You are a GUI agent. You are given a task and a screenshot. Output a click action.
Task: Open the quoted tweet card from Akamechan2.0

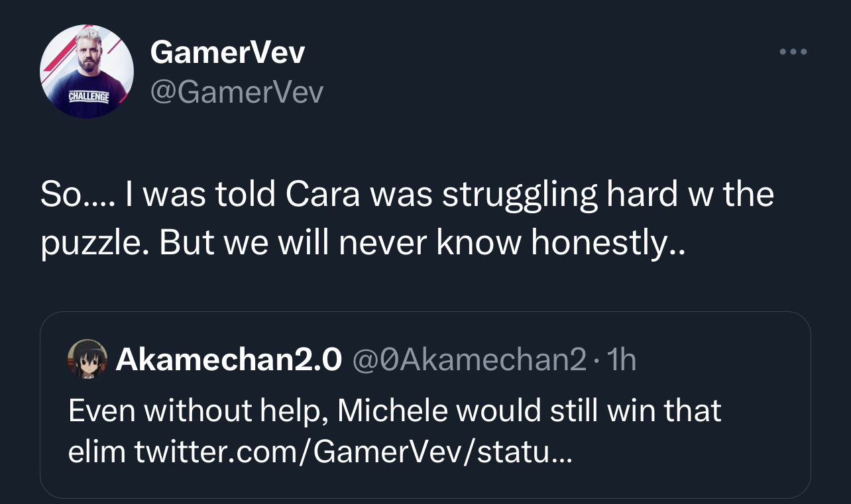pyautogui.click(x=425, y=405)
